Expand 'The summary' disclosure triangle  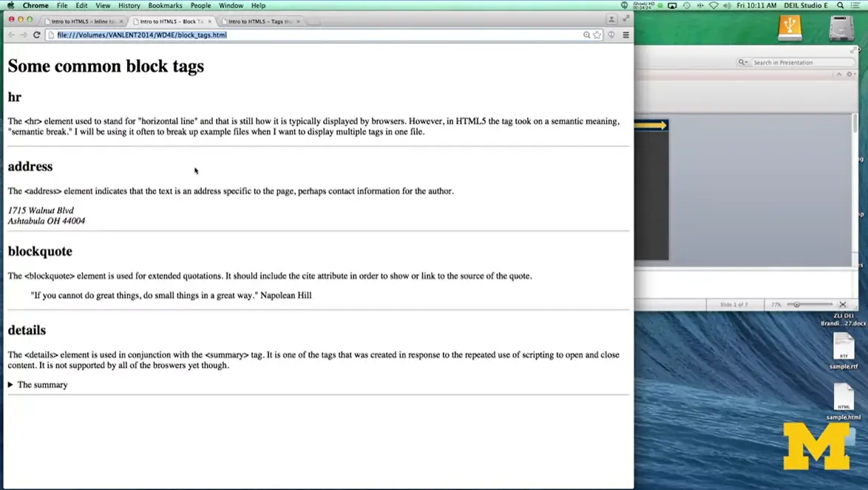pyautogui.click(x=10, y=384)
